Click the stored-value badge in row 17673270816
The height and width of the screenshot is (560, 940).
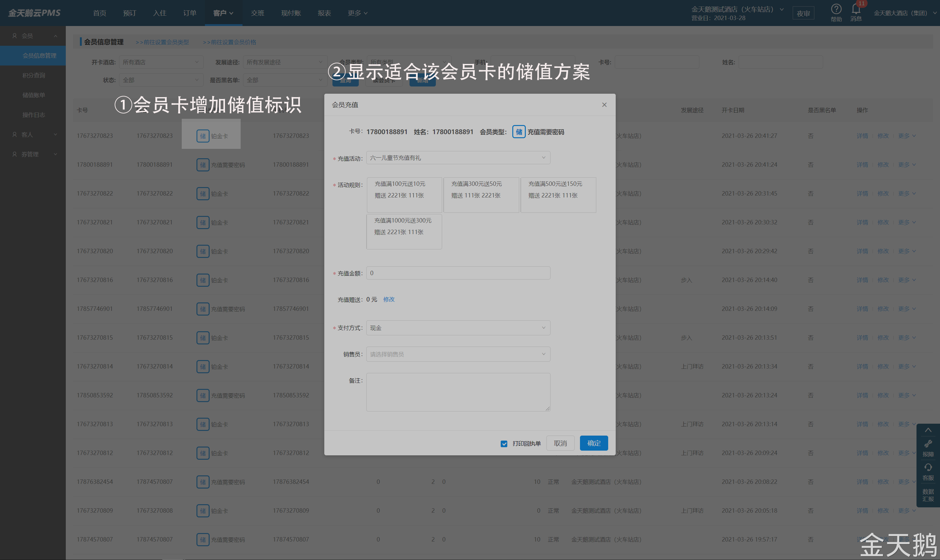[202, 280]
